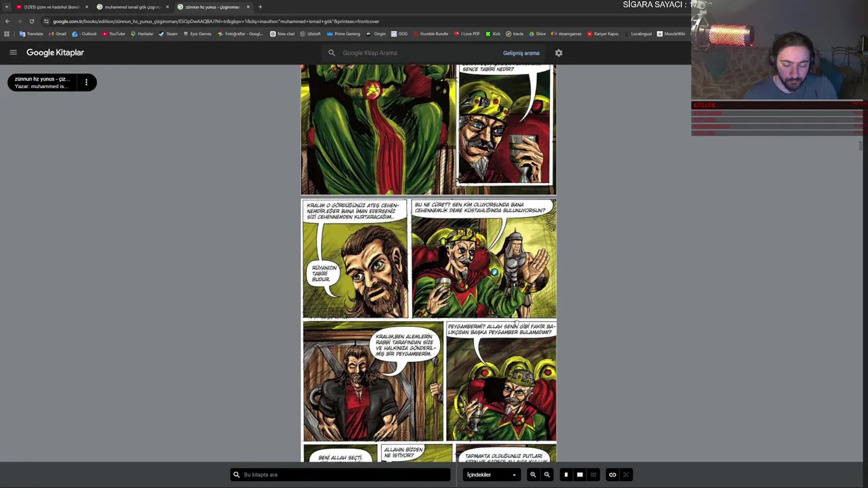The width and height of the screenshot is (868, 488).
Task: Open the Humble Bundle bookmark
Action: coord(430,34)
